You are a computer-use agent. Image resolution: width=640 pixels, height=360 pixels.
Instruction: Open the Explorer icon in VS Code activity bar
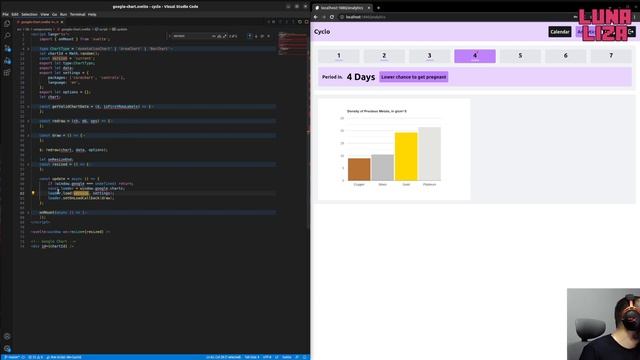(x=7, y=24)
